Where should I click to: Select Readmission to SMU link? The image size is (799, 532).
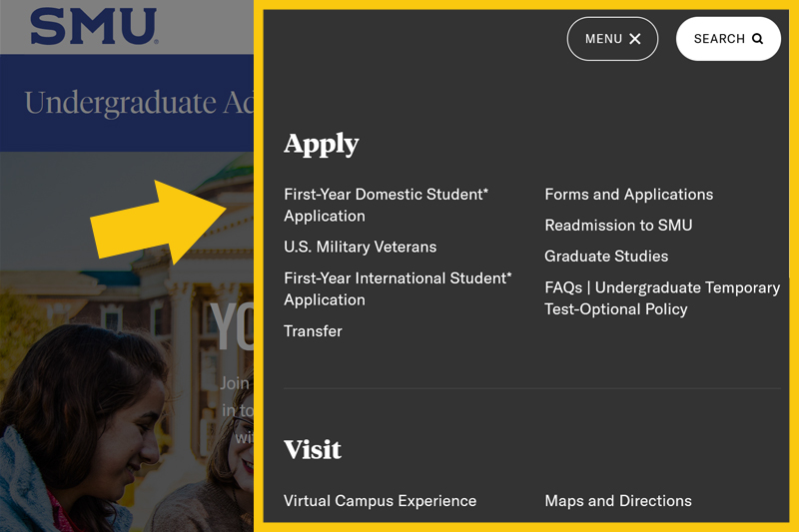(618, 226)
